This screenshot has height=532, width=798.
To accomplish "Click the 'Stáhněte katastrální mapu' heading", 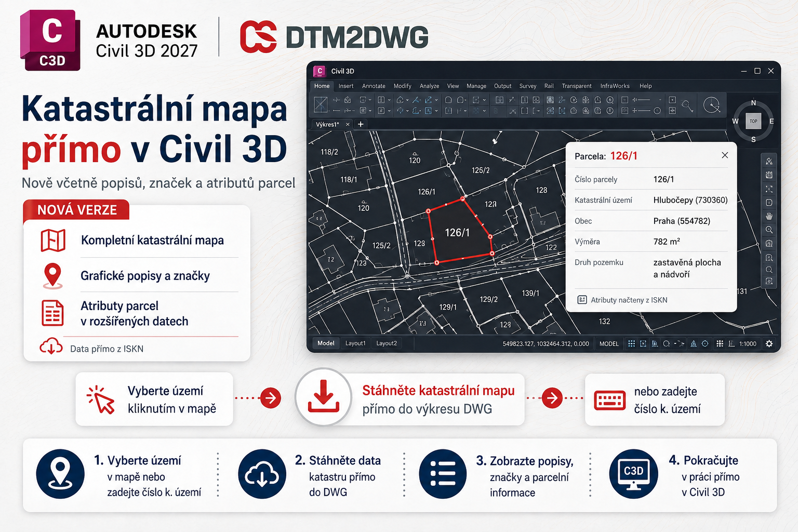I will 438,391.
